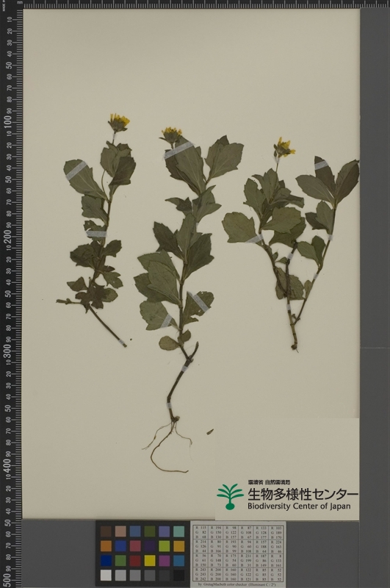Pick the dark gray swatch, fourth grayscale patch
This screenshot has height=588, width=390.
150,576
